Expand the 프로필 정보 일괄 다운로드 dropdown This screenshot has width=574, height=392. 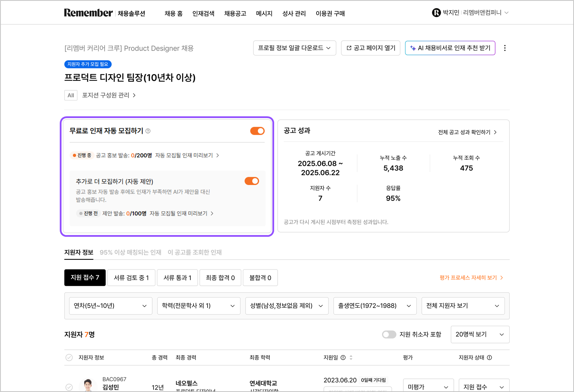point(294,48)
